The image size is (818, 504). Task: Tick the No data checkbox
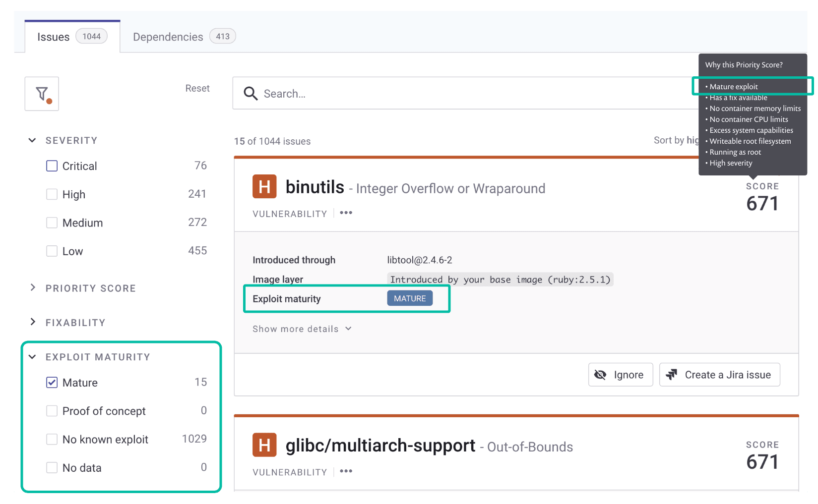(x=52, y=468)
